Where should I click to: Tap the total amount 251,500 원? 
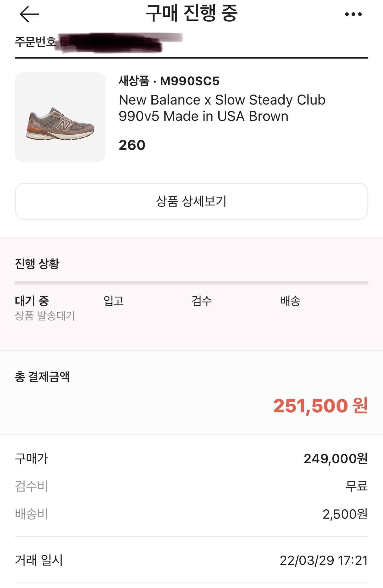point(320,405)
